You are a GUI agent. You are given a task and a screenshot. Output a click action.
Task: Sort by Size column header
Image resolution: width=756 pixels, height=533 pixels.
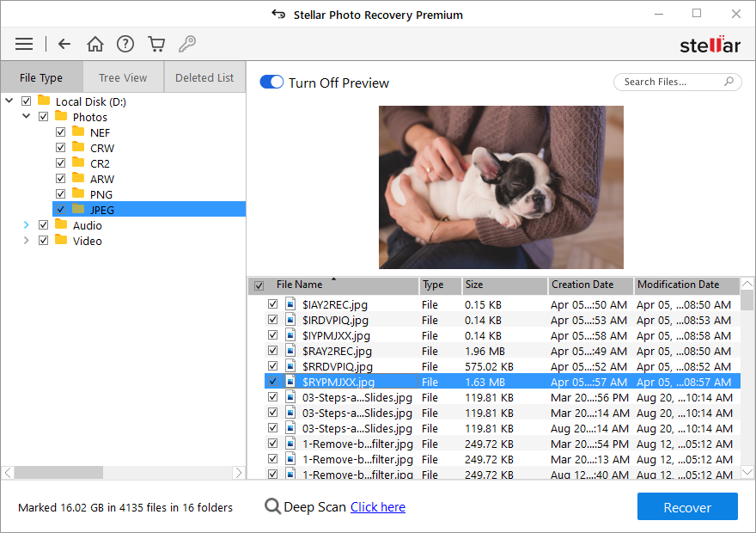pyautogui.click(x=505, y=285)
